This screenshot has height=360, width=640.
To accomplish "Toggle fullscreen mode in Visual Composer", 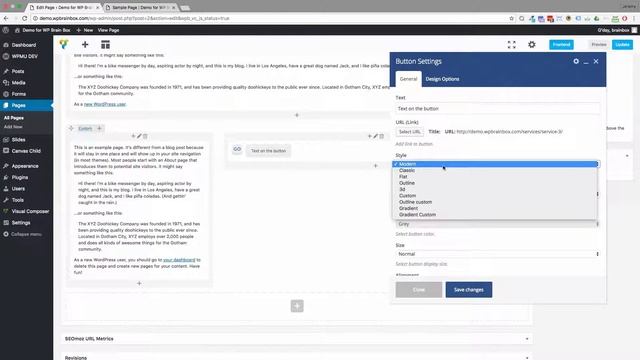I will [511, 44].
